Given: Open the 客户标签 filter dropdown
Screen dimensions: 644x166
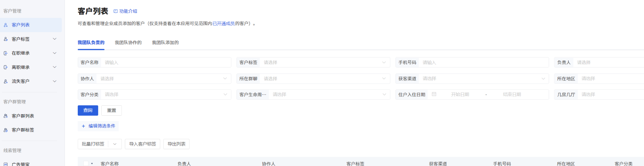Looking at the screenshot, I should point(313,62).
